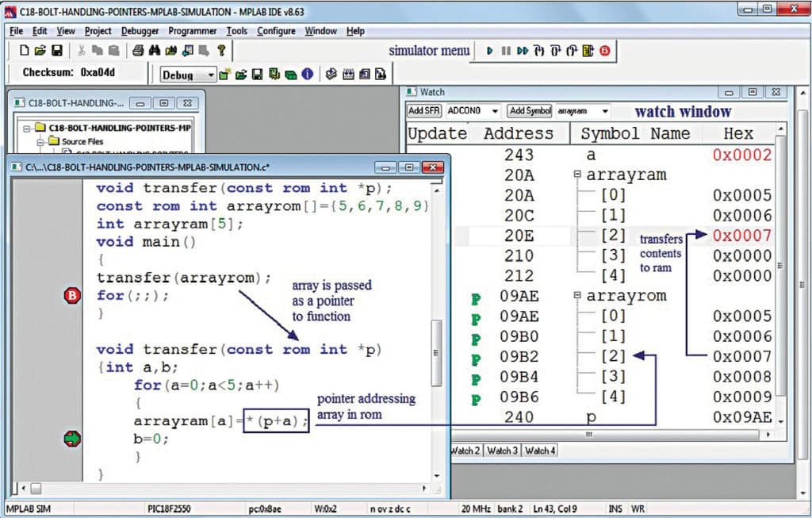The height and width of the screenshot is (518, 812).
Task: Collapse the arrayrom tree node in Watch
Action: [x=578, y=296]
